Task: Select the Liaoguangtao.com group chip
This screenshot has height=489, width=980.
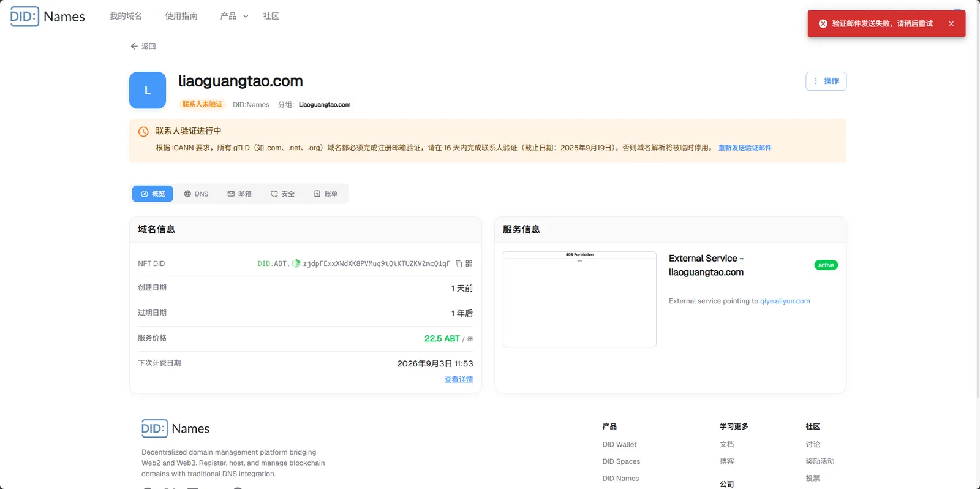Action: [x=325, y=105]
